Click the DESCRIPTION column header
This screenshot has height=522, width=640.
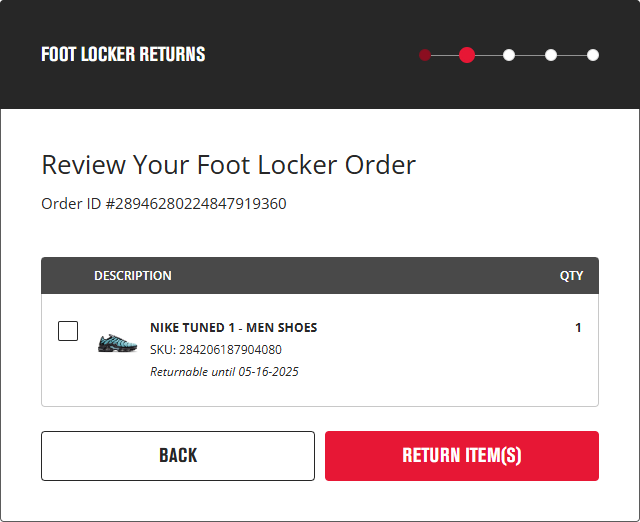(133, 276)
